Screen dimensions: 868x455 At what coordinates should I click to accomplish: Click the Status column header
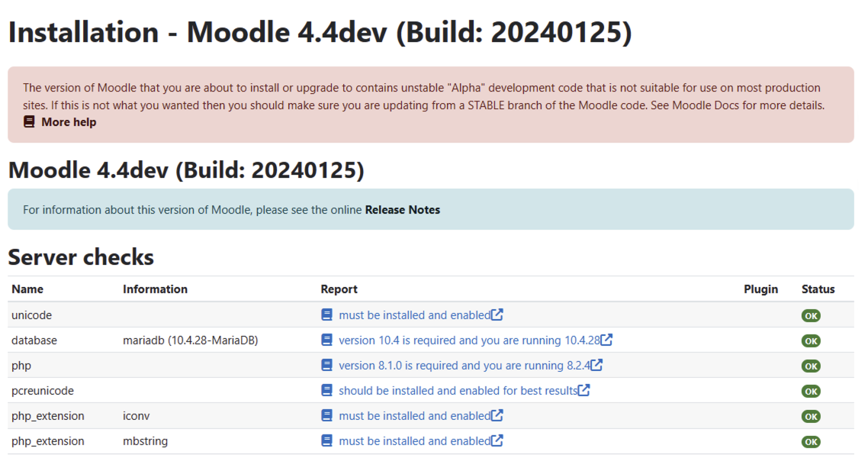[818, 289]
